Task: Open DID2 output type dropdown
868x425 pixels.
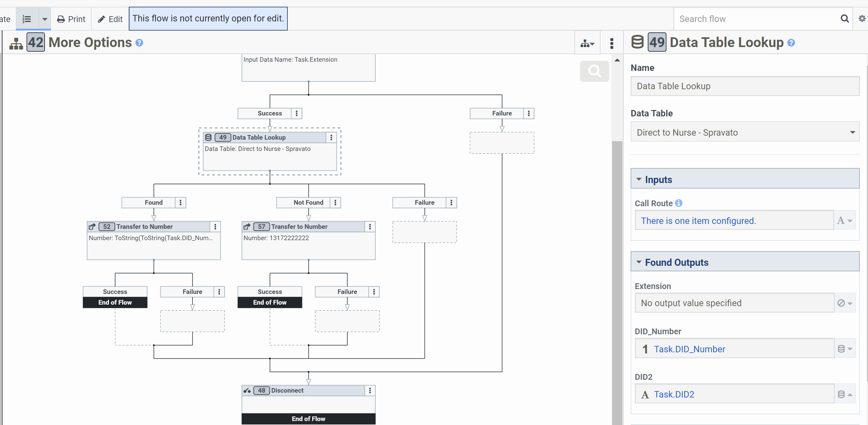Action: (x=845, y=394)
